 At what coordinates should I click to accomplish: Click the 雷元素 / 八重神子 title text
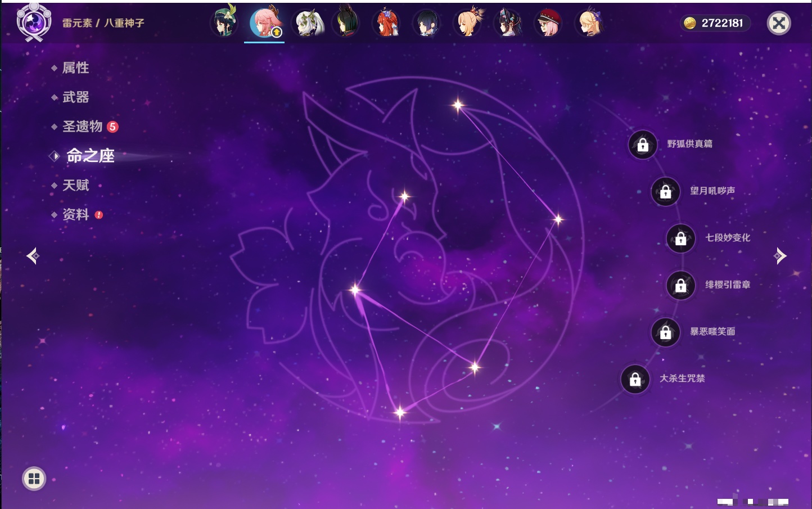pos(103,23)
